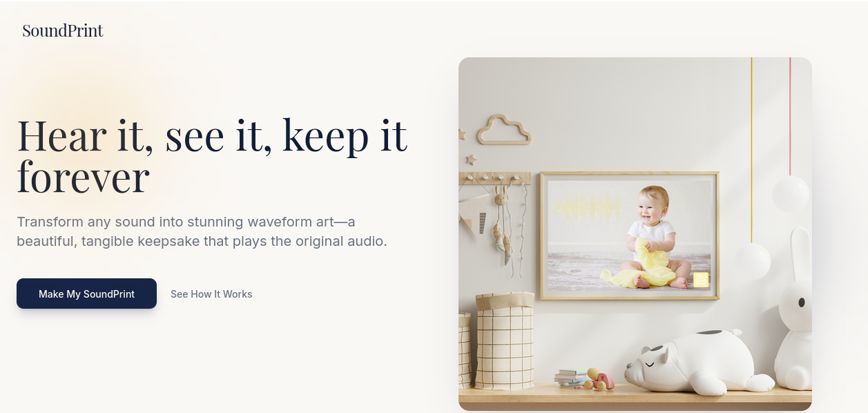Screen dimensions: 868x413
Task: Click the round pendant lamp on yellow cord
Action: coord(752,262)
